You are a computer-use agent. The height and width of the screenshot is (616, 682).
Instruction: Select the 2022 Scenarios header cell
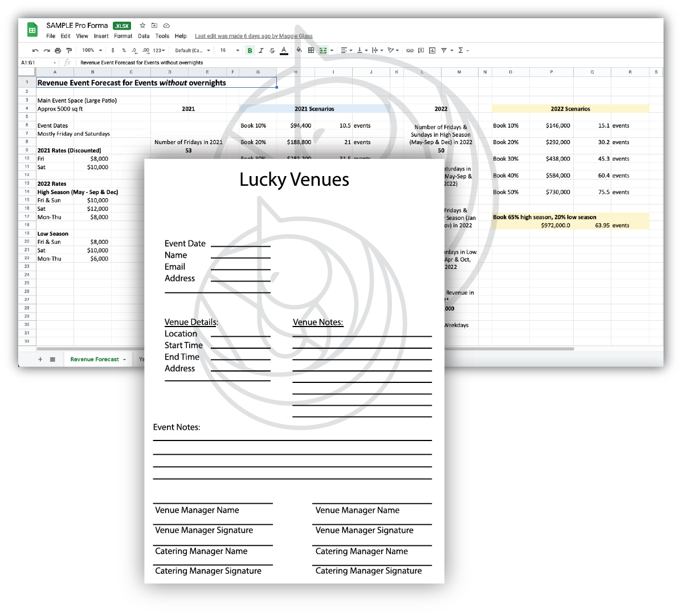click(x=570, y=109)
